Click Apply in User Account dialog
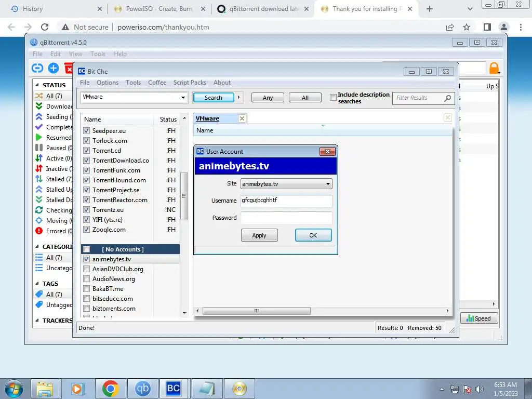Image resolution: width=532 pixels, height=399 pixels. 259,235
